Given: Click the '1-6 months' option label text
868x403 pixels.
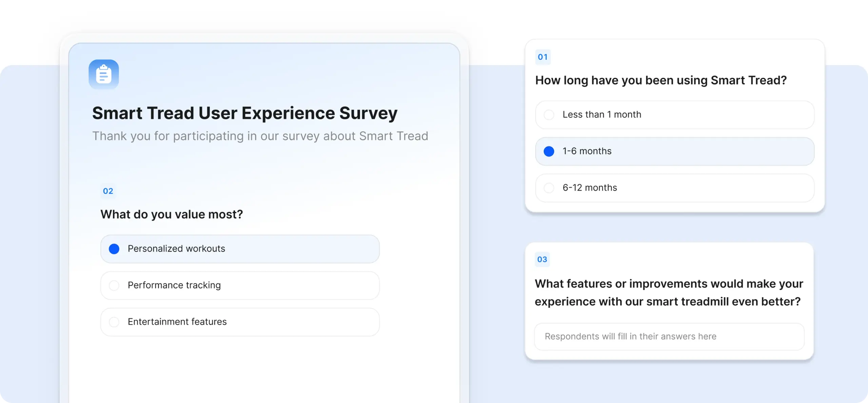Looking at the screenshot, I should tap(587, 151).
